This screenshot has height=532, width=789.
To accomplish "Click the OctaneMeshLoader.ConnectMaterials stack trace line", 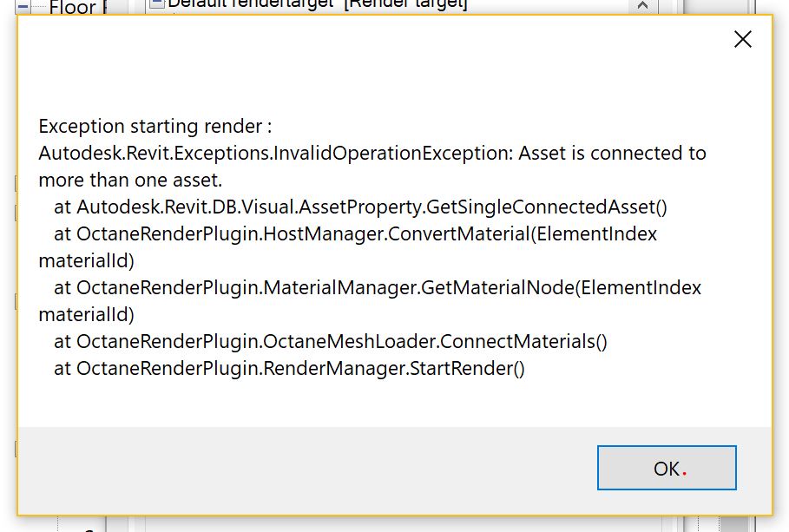I will (x=330, y=341).
